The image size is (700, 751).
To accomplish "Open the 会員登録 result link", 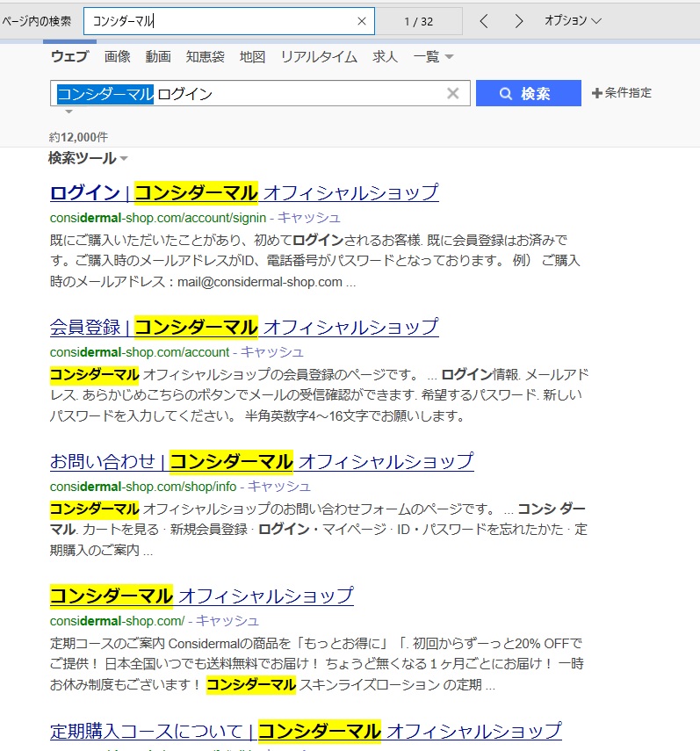I will click(x=244, y=327).
